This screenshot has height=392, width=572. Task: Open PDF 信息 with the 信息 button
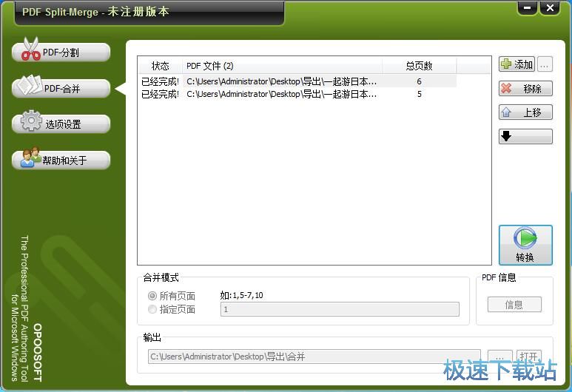click(x=514, y=305)
